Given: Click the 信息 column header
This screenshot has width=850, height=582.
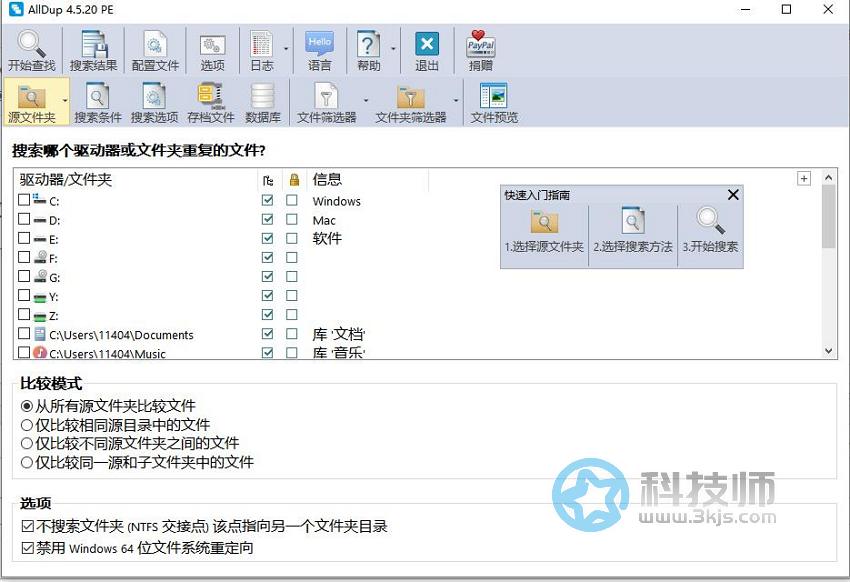Looking at the screenshot, I should point(368,179).
